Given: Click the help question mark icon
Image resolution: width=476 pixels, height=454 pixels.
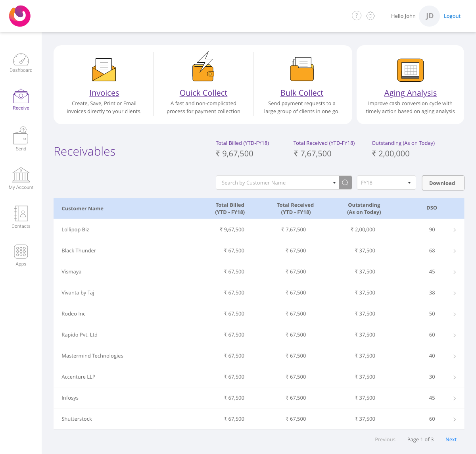Looking at the screenshot, I should click(x=357, y=15).
